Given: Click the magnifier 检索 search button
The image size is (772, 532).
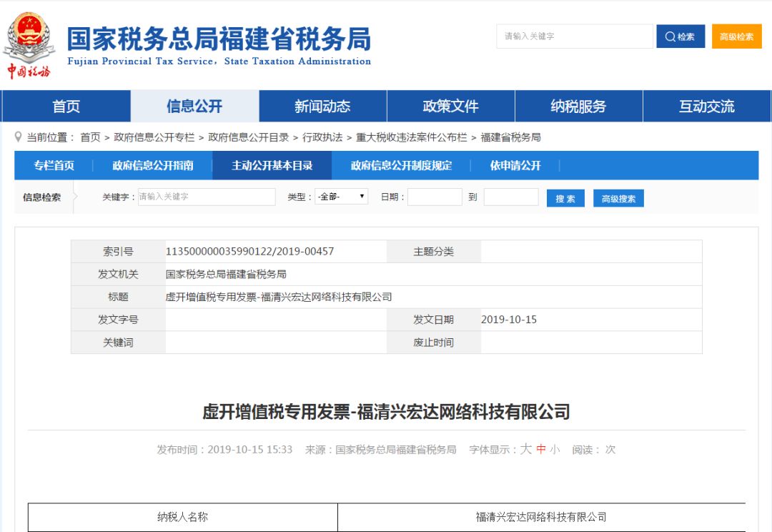Looking at the screenshot, I should (x=681, y=36).
